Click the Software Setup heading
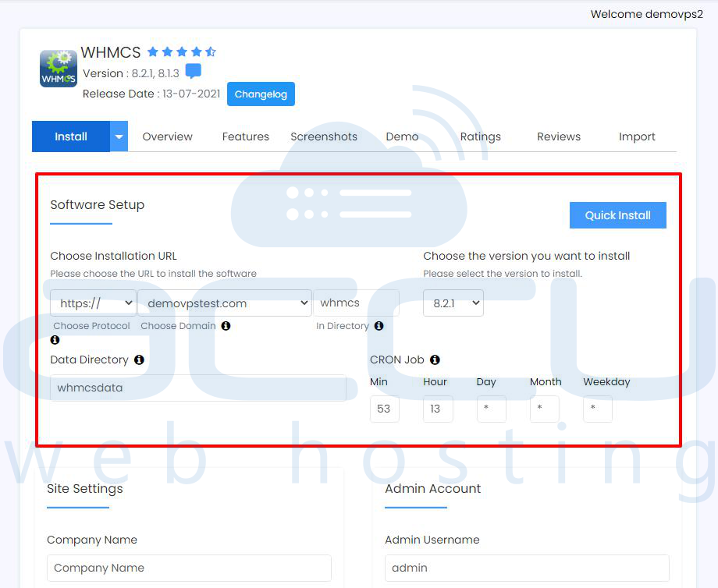Screen dimensions: 718x588 (97, 204)
